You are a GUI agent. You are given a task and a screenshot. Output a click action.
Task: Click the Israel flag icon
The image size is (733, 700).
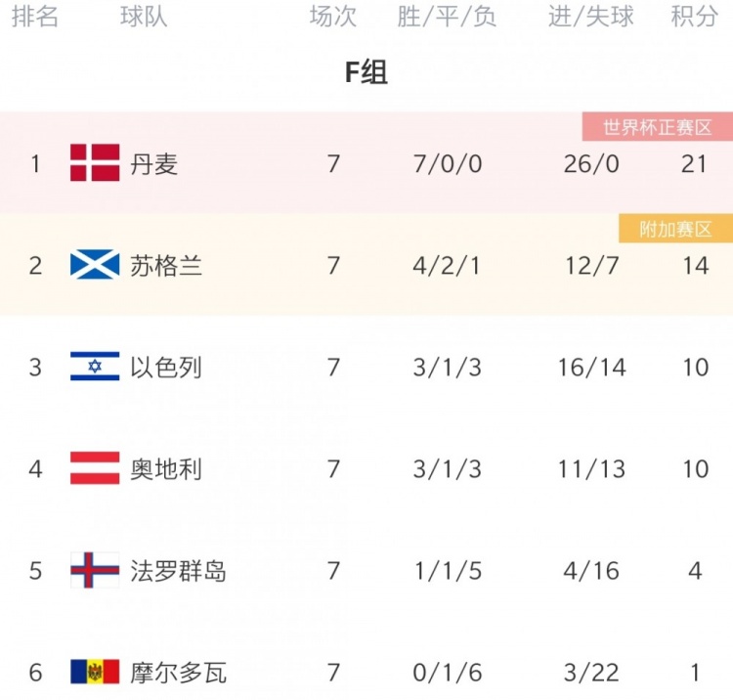click(x=95, y=367)
